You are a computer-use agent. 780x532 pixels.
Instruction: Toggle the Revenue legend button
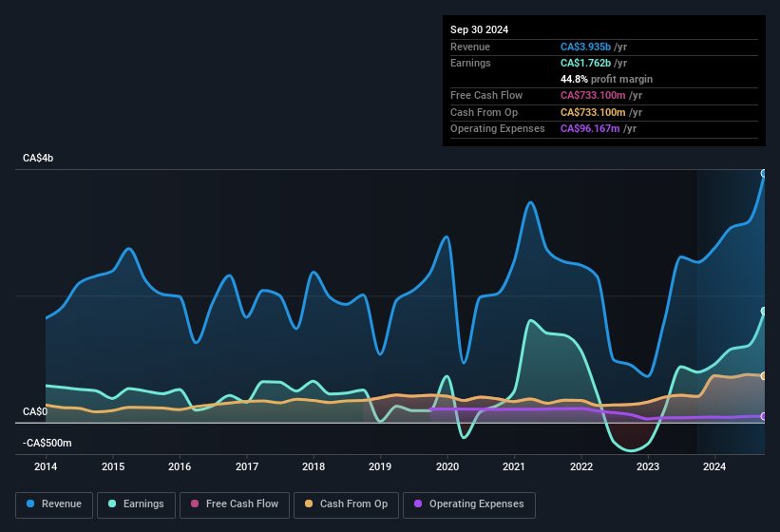click(55, 504)
